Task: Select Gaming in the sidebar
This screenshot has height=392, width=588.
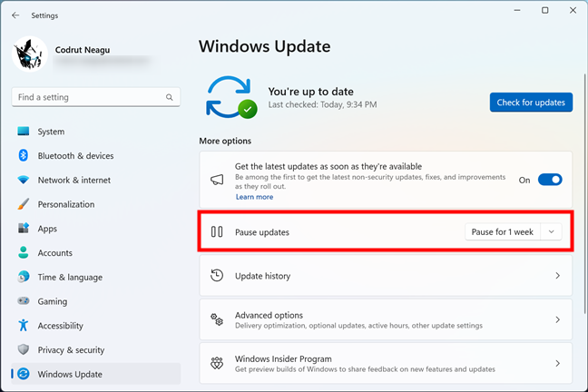Action: pyautogui.click(x=95, y=301)
